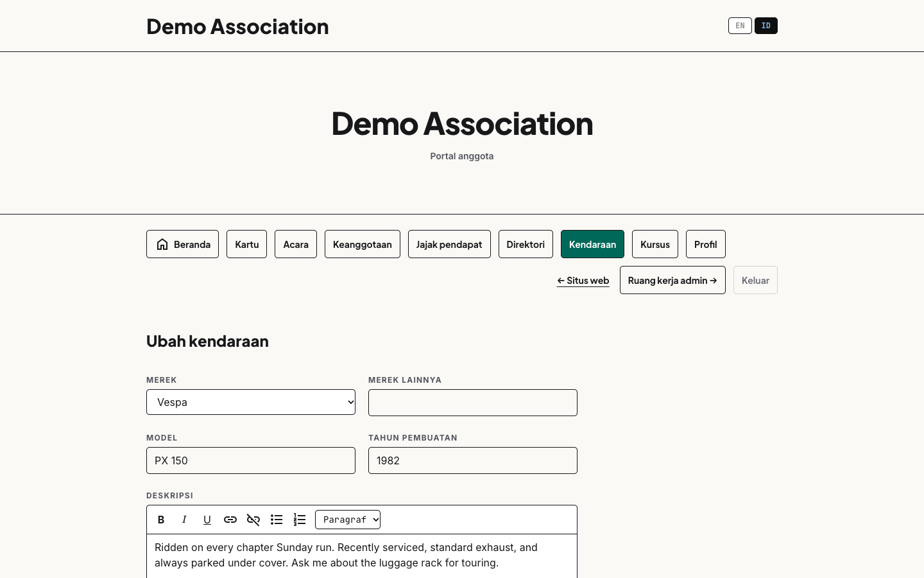Screen dimensions: 924x578
Task: Go to the Profil tab
Action: pos(706,244)
